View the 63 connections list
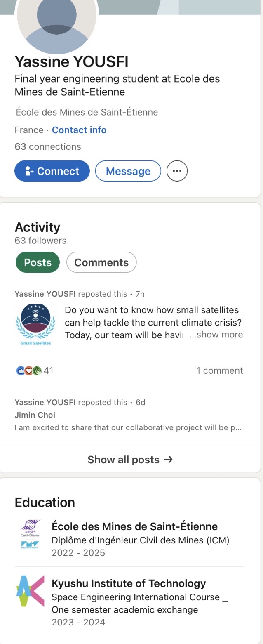Screen dimensions: 263x644 [x=48, y=146]
